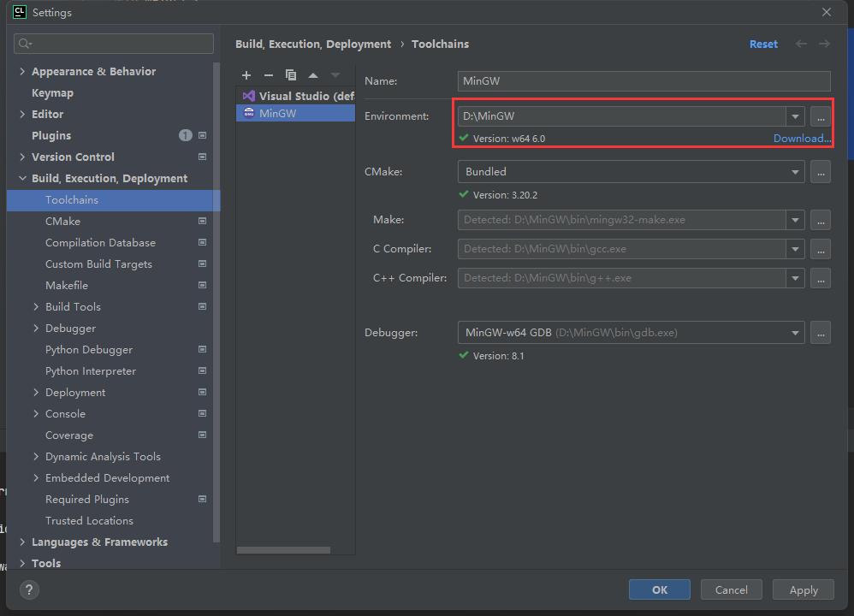Expand the Appearance & Behavior section
Viewport: 854px width, 616px height.
[x=22, y=72]
